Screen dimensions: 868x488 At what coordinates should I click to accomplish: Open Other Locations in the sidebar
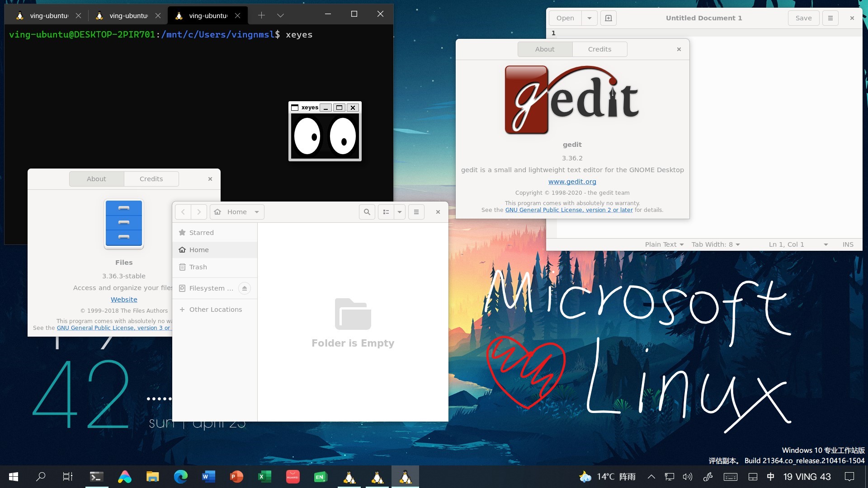[x=215, y=310]
